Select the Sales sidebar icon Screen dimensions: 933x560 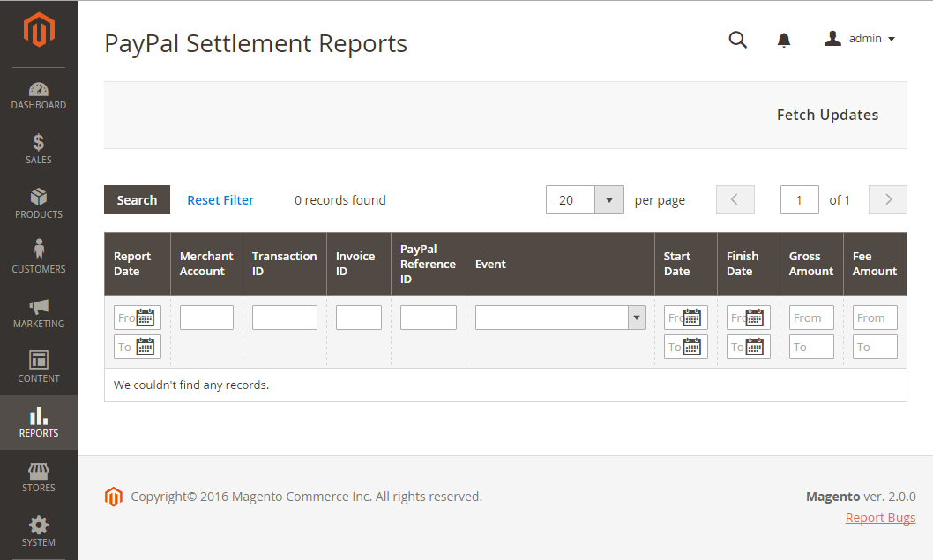[x=39, y=148]
